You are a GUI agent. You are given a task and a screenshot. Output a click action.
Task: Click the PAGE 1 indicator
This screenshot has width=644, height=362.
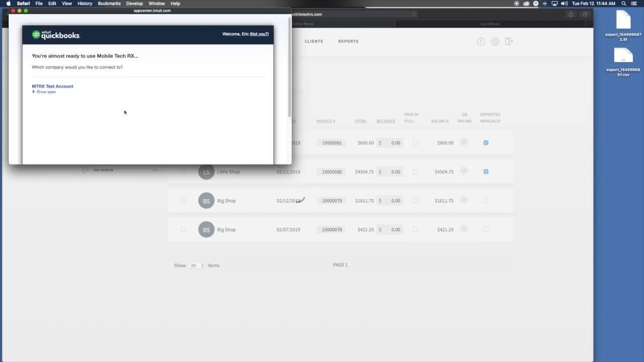tap(340, 265)
